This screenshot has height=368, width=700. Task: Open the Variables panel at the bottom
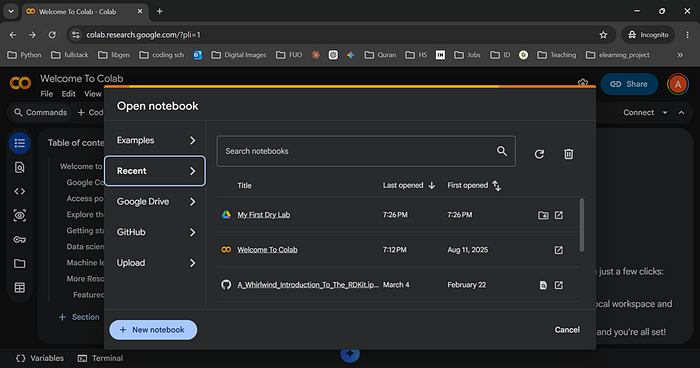pos(40,358)
